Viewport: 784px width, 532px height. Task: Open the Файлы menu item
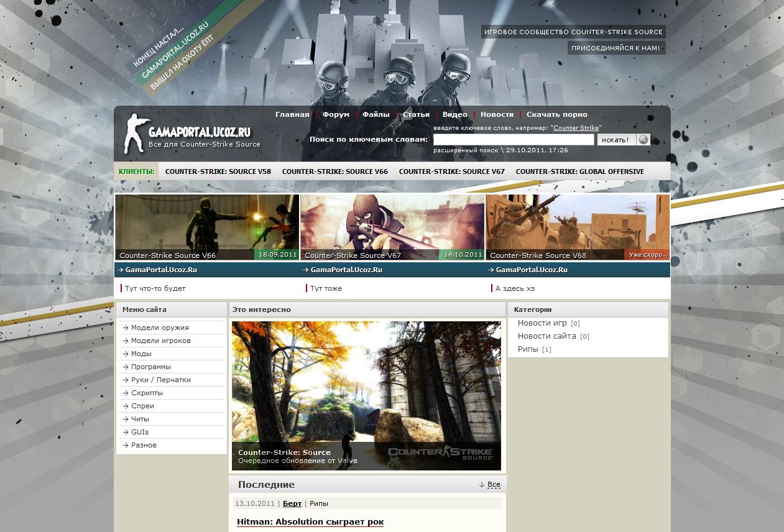pos(376,114)
